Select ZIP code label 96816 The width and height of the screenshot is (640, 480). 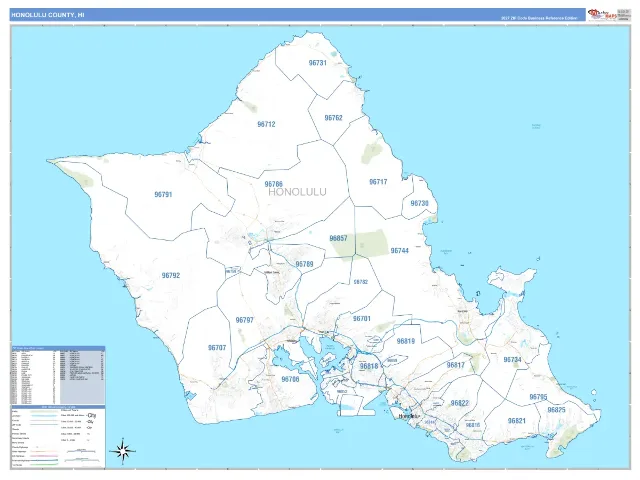click(x=473, y=425)
